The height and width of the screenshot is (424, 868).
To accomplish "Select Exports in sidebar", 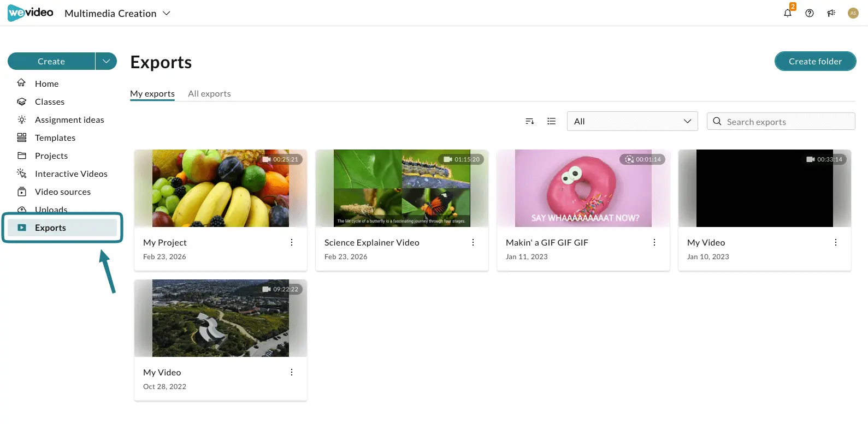I will [62, 228].
